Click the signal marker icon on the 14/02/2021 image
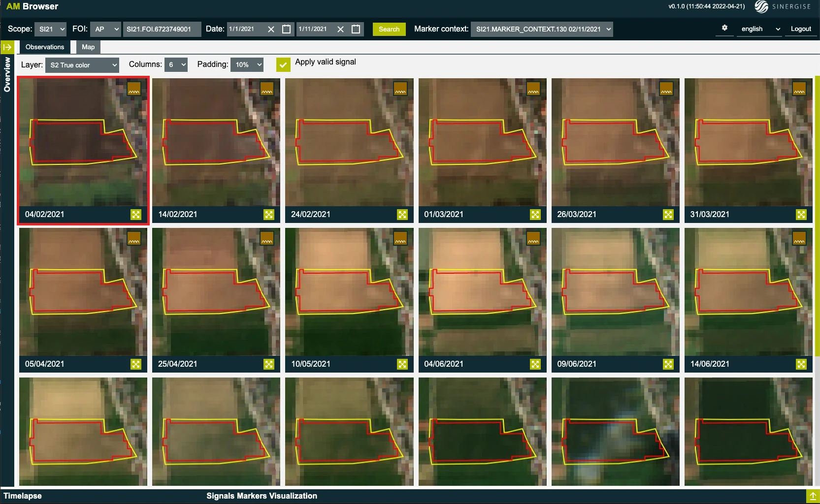 point(267,89)
